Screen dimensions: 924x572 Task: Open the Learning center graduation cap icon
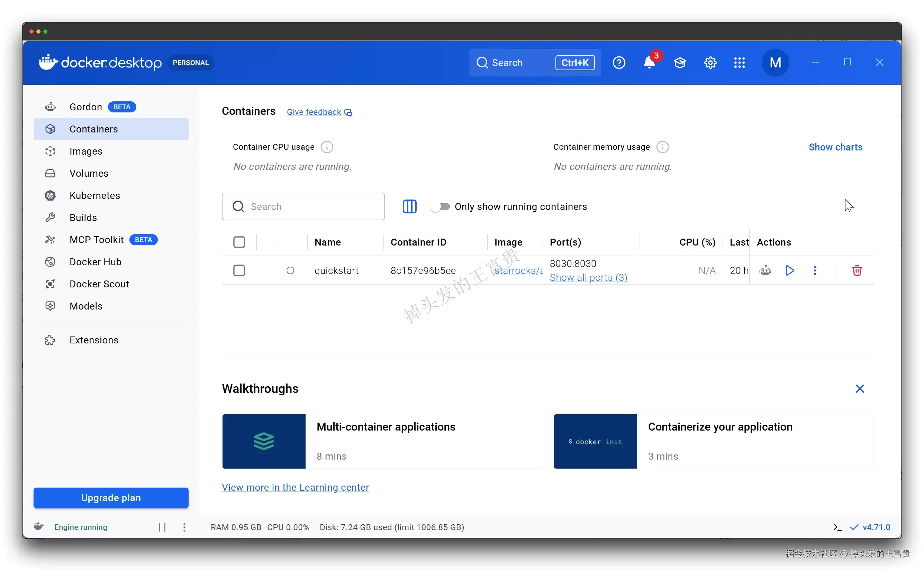click(x=680, y=62)
